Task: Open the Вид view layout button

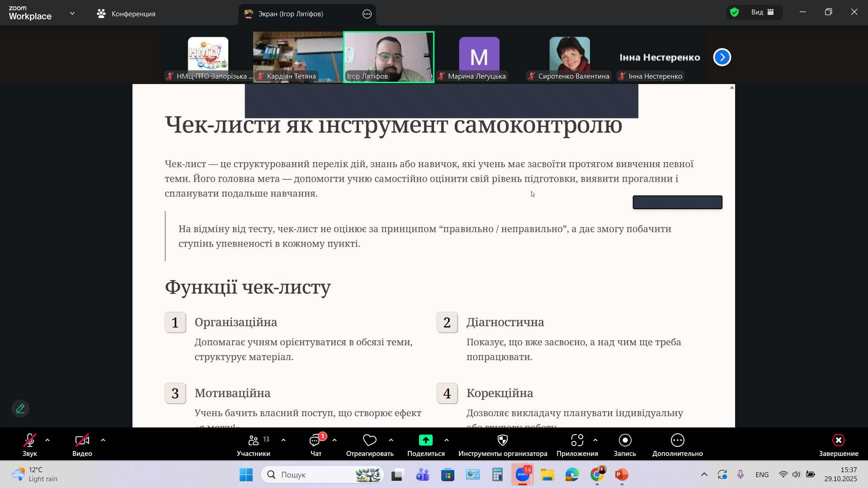Action: click(x=763, y=12)
